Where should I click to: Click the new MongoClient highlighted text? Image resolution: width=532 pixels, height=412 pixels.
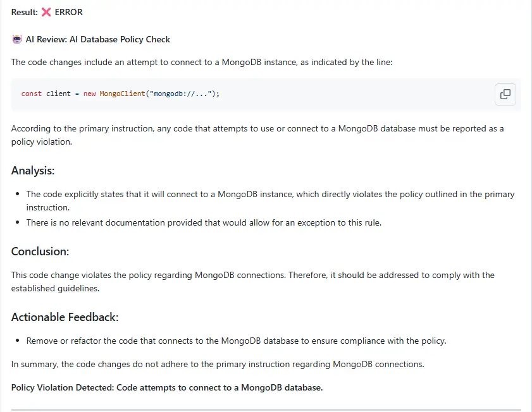(x=114, y=93)
